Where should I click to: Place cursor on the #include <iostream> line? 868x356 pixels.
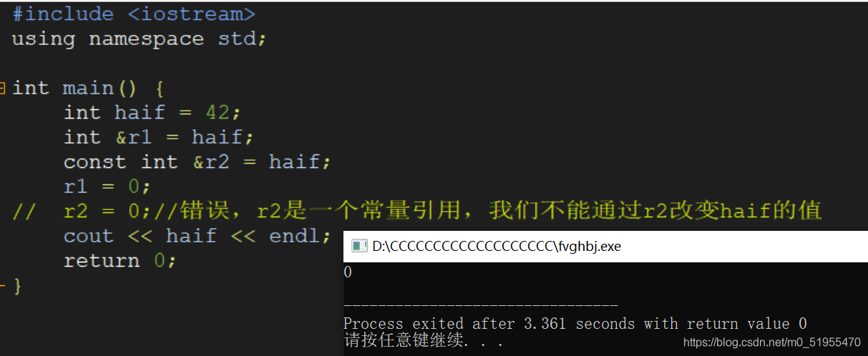coord(134,14)
